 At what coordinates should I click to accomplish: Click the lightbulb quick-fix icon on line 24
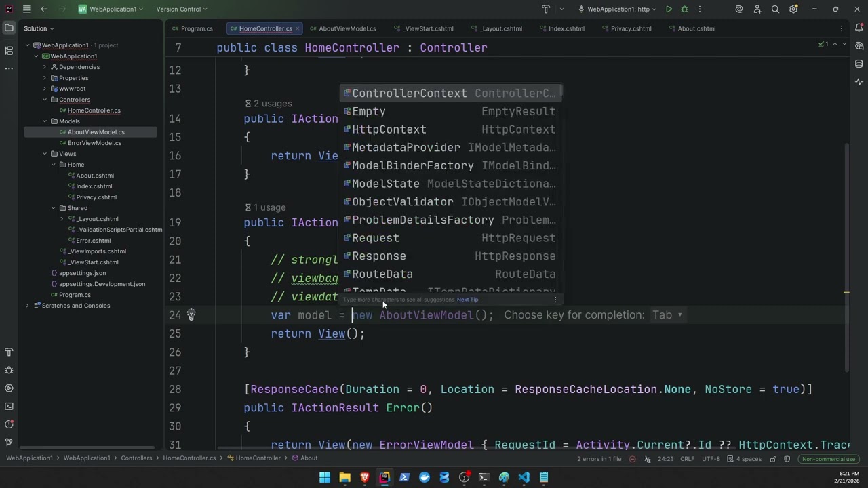[x=191, y=314]
